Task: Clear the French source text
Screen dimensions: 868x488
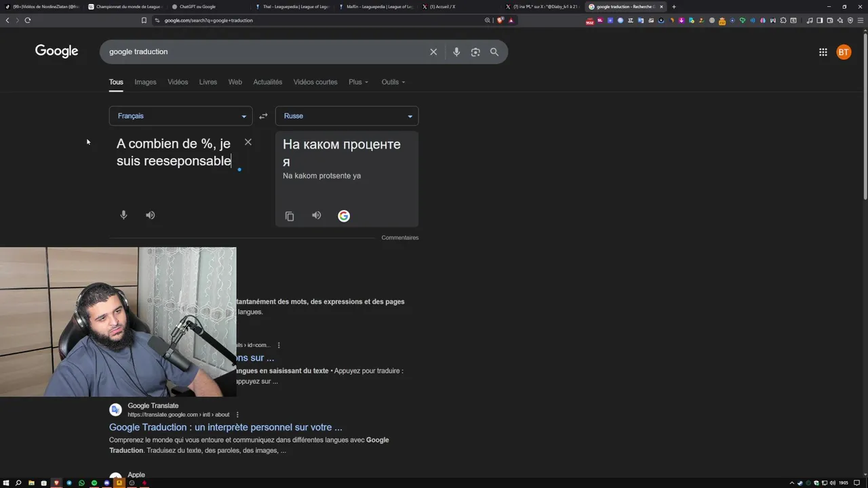Action: tap(248, 142)
